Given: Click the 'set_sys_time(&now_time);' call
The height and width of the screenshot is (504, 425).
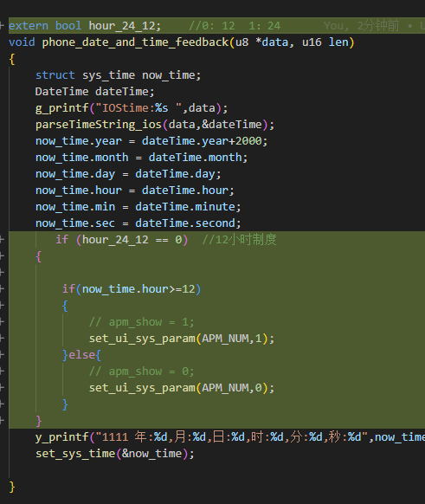Looking at the screenshot, I should (115, 454).
